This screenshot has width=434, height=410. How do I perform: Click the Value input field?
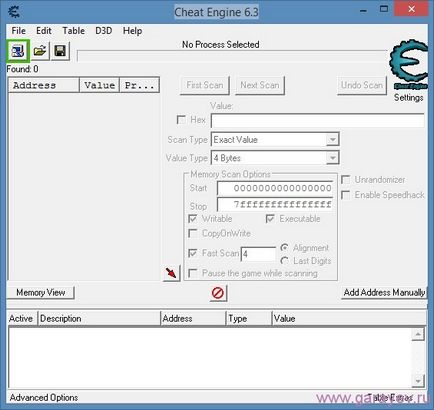tap(318, 120)
